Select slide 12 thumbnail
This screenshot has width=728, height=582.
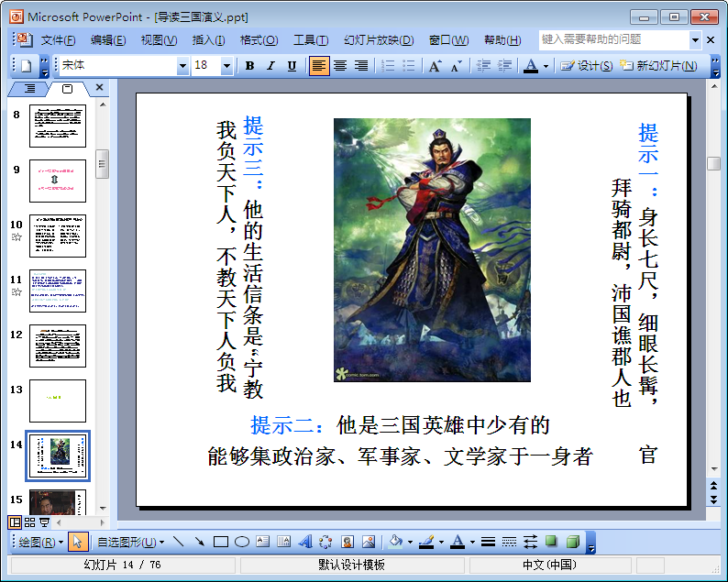pos(58,346)
